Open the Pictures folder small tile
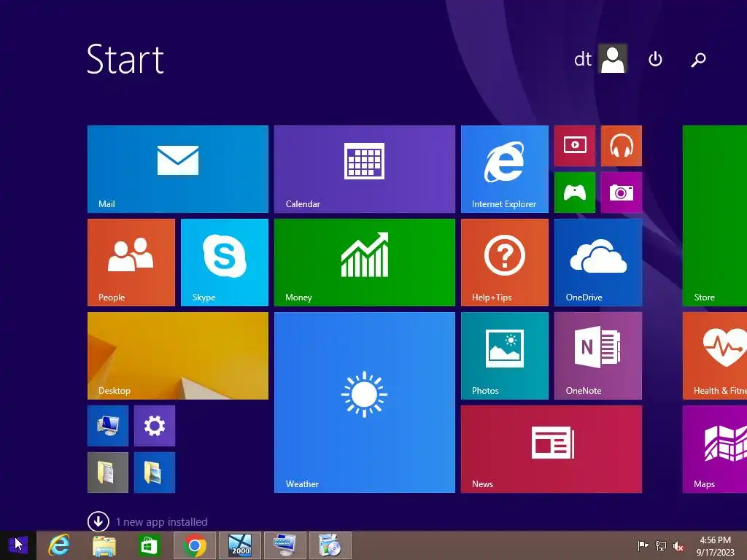The width and height of the screenshot is (747, 560). (x=155, y=472)
